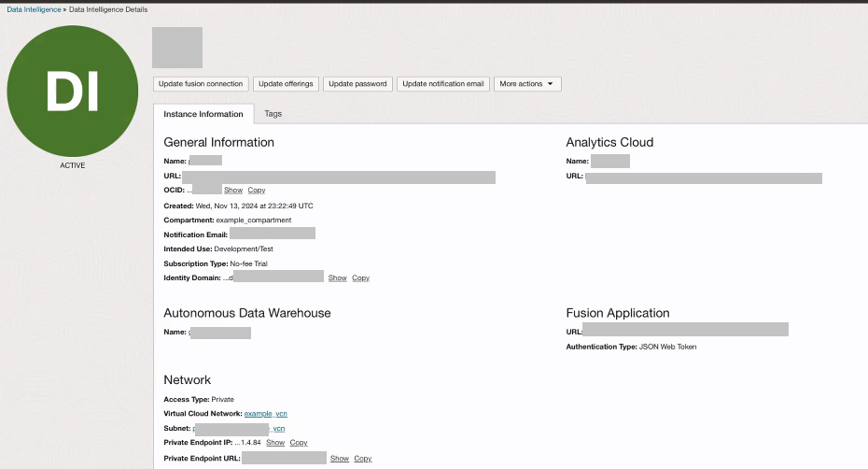868x469 pixels.
Task: Show the Private Endpoint IP
Action: [x=275, y=443]
